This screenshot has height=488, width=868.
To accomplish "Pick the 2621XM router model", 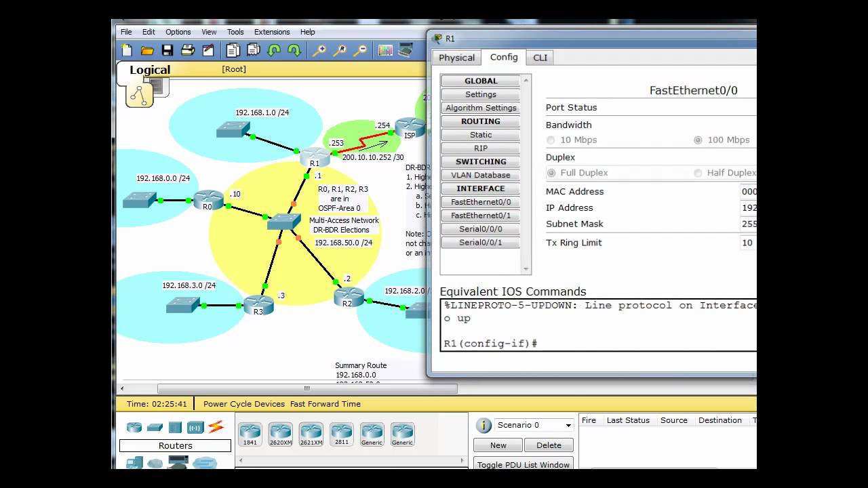I will coord(311,434).
